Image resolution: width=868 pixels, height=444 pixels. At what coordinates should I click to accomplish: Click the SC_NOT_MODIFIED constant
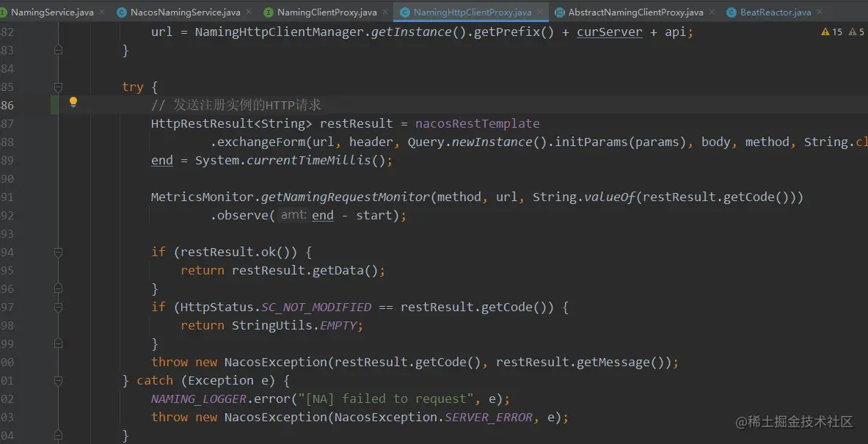[x=316, y=307]
